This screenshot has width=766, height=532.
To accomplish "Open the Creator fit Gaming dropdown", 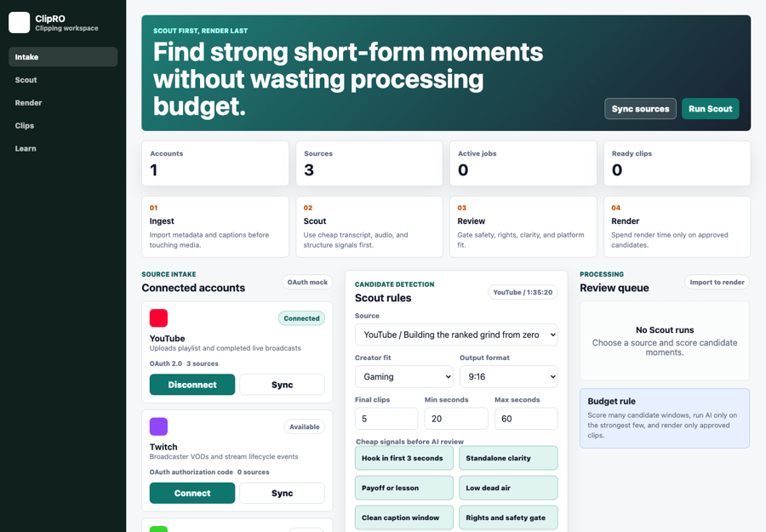I will (404, 376).
